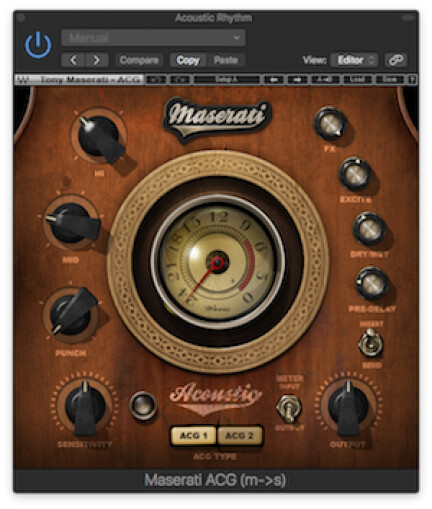The width and height of the screenshot is (432, 509).
Task: Click the central VU meter gauge
Action: click(218, 262)
